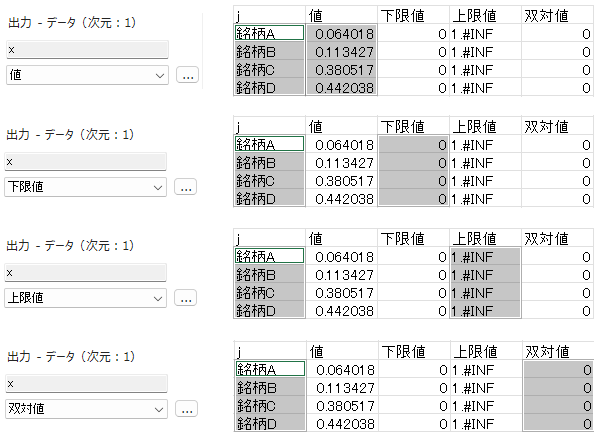Screen dimensions: 598x438
Task: Select shaded 下限値 cell of 銘柄B row
Action: pyautogui.click(x=413, y=163)
